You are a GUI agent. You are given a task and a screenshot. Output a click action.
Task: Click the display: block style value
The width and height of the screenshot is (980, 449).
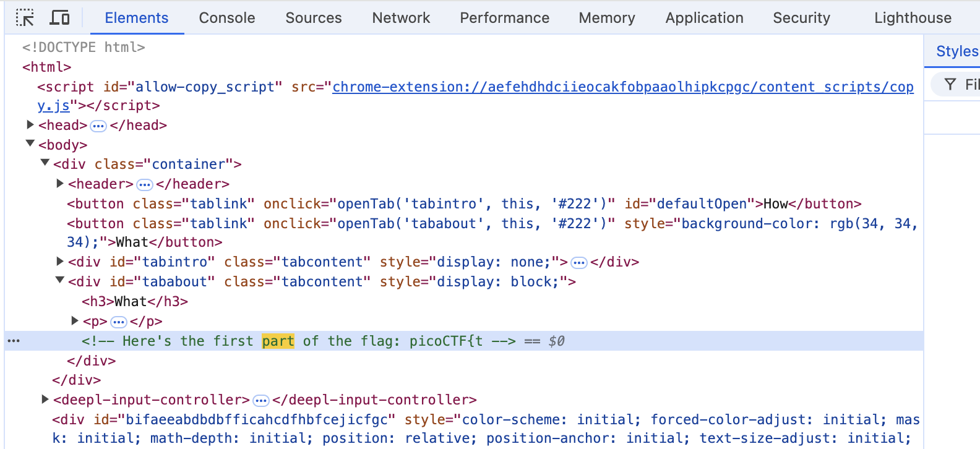(x=497, y=282)
